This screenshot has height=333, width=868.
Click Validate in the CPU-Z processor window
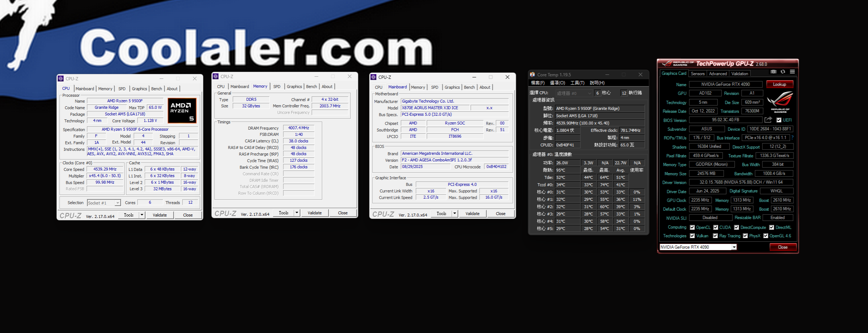point(160,215)
